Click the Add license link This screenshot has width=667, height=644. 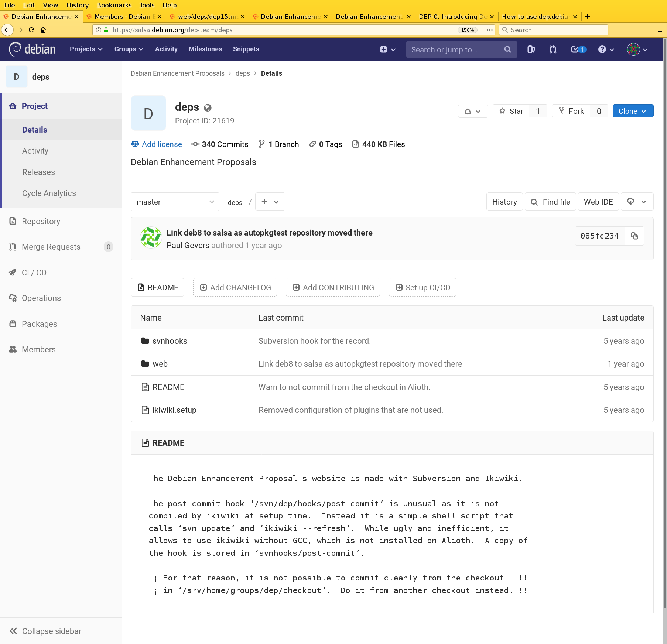click(x=157, y=144)
